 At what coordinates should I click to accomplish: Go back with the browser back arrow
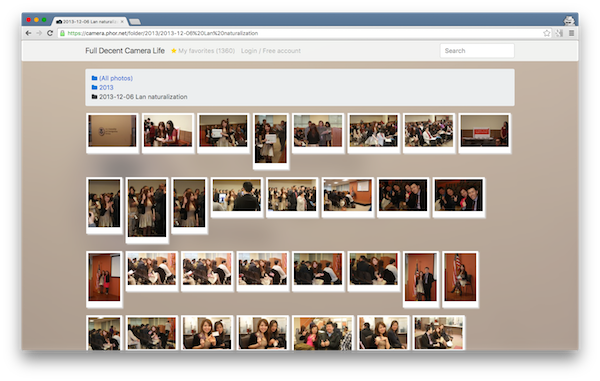28,33
